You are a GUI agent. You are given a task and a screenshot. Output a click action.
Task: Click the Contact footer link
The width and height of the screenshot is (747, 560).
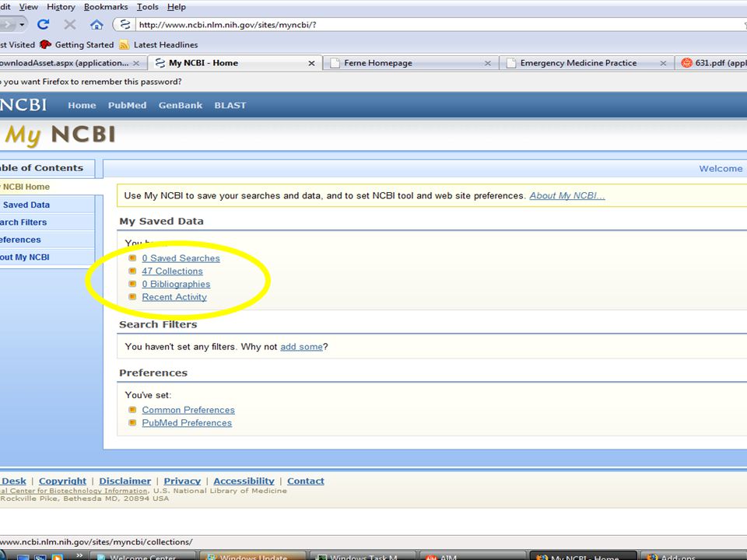click(x=305, y=481)
